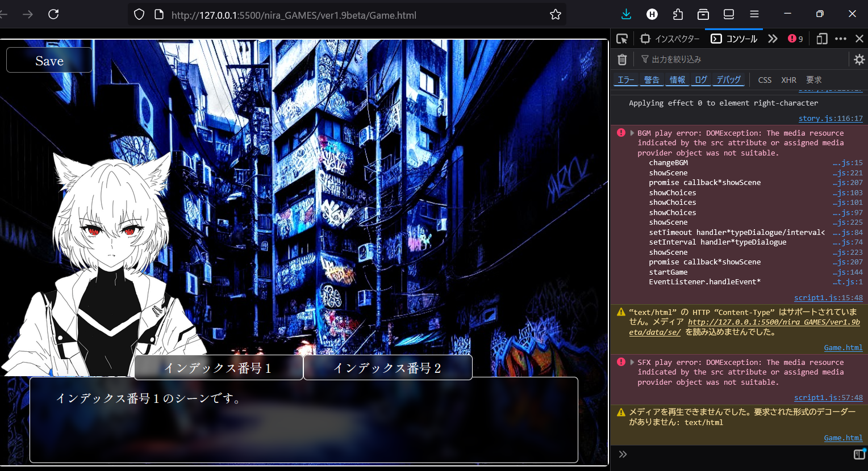Viewport: 868px width, 471px height.
Task: Select the コンソール tab
Action: (734, 39)
